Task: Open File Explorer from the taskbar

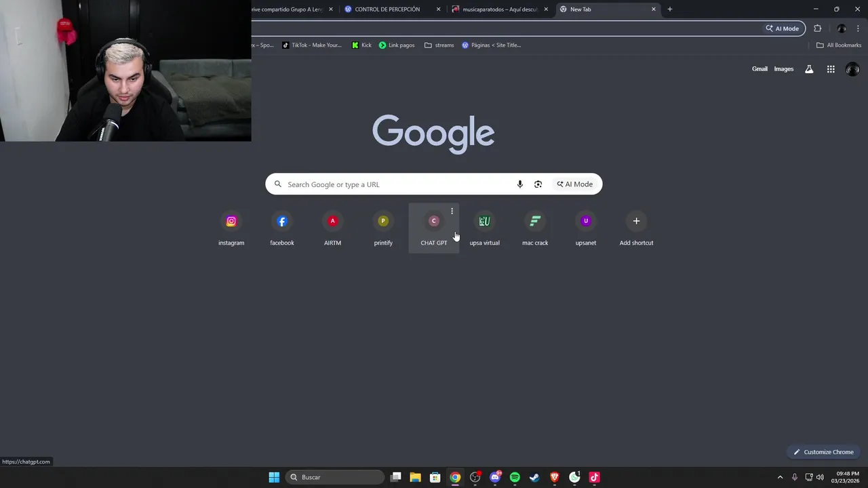Action: pos(416,477)
